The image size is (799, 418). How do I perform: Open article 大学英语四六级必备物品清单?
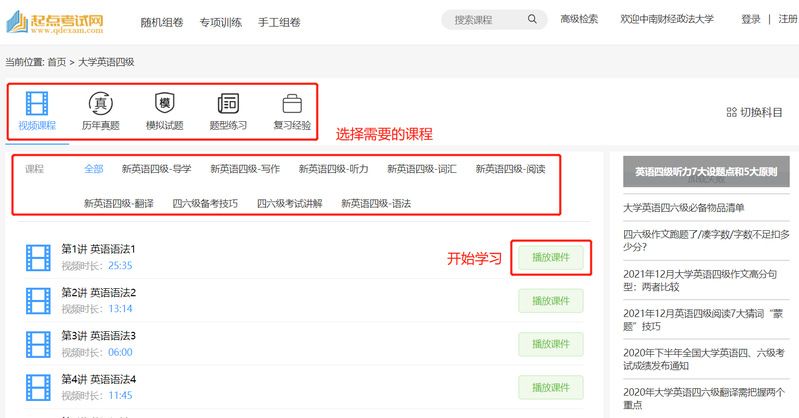[x=683, y=208]
